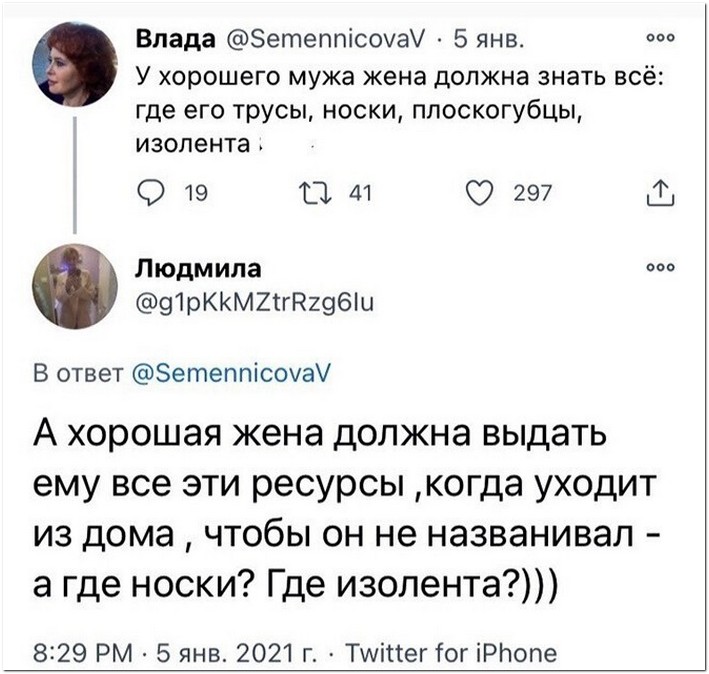Like Влада's tweet with heart icon

coord(479,193)
